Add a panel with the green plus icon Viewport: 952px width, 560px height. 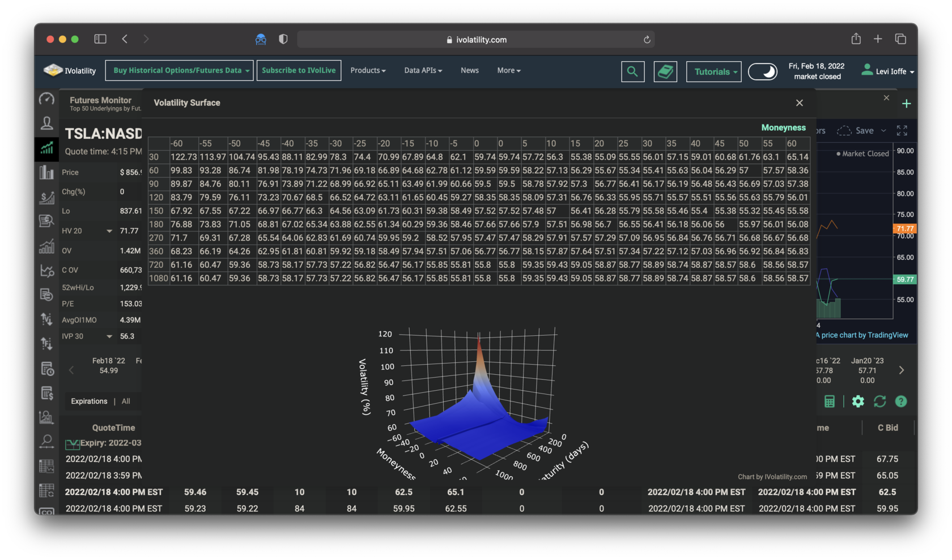click(x=907, y=104)
